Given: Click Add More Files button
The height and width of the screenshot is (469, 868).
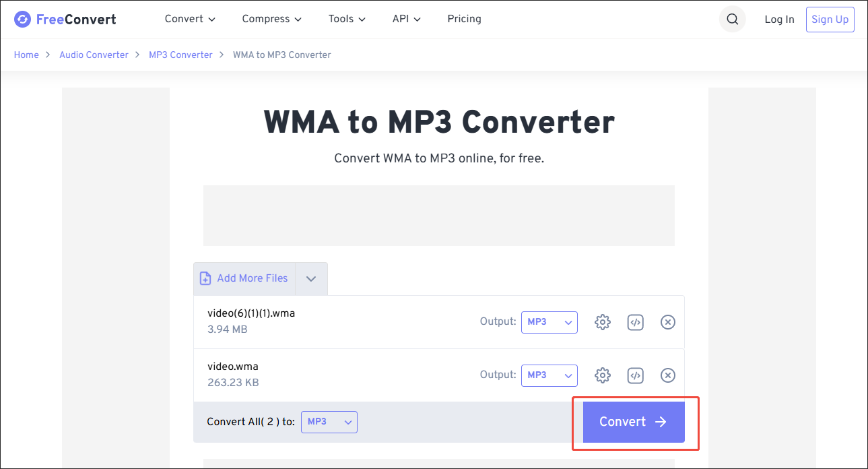Looking at the screenshot, I should [x=244, y=278].
